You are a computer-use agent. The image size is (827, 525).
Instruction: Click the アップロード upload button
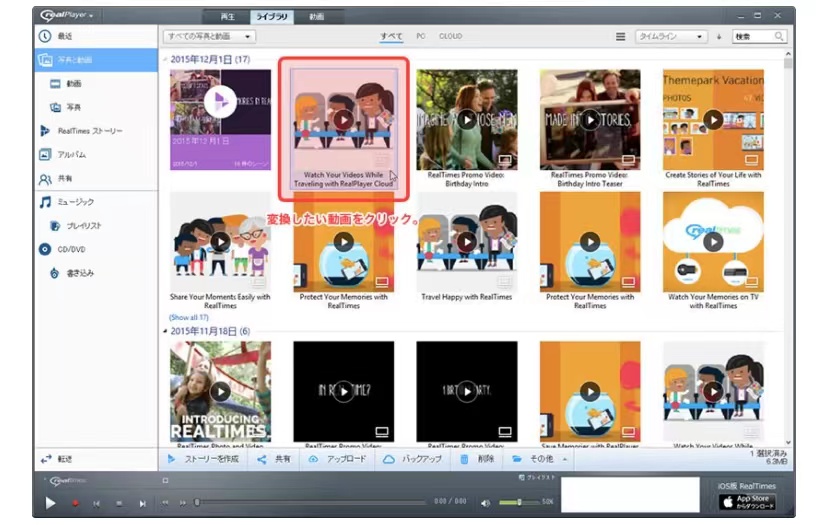[338, 459]
